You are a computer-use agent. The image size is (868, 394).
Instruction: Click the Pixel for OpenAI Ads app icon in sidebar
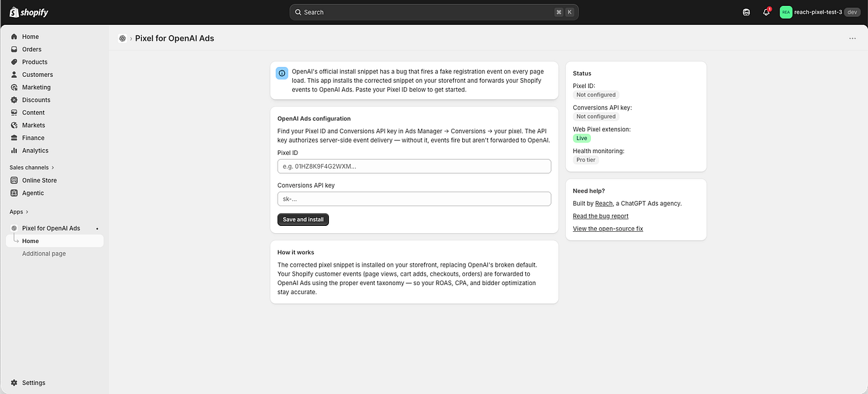coord(14,228)
